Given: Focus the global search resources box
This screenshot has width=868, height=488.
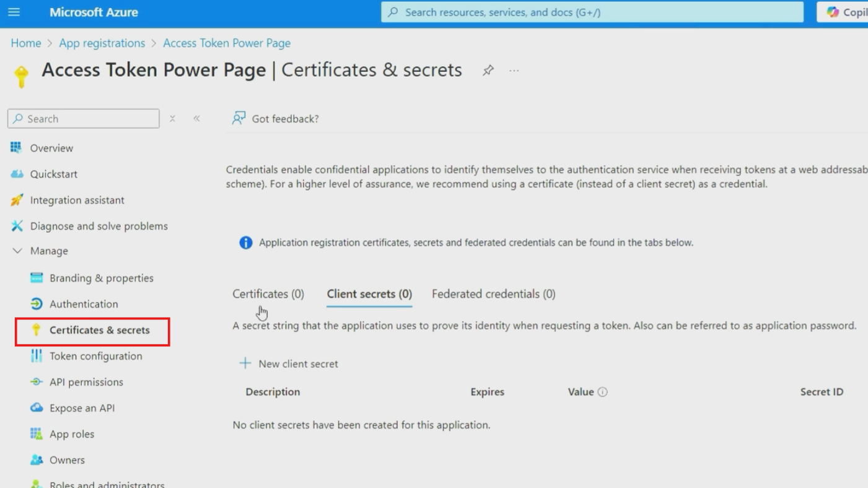Looking at the screenshot, I should [592, 12].
